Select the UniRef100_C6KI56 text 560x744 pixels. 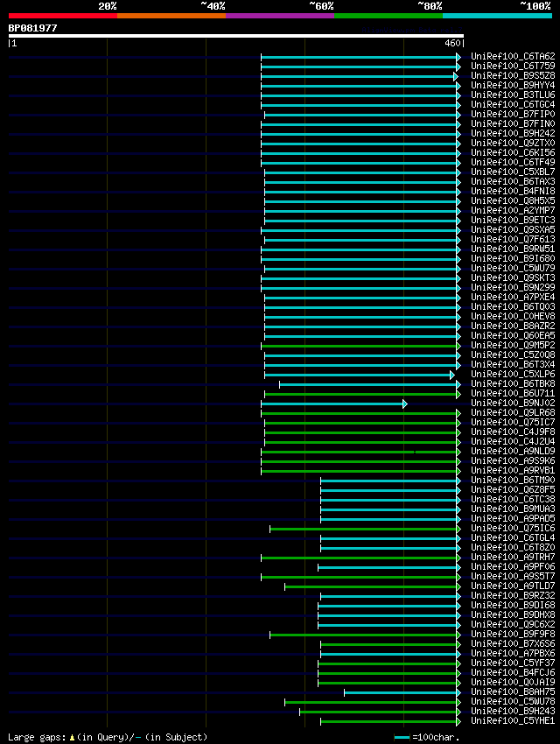[x=513, y=153]
